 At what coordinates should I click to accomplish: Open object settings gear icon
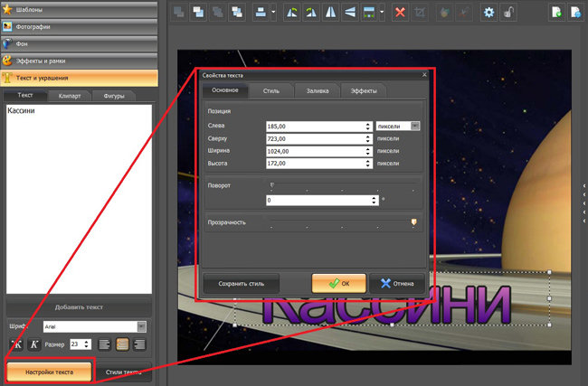(x=489, y=13)
